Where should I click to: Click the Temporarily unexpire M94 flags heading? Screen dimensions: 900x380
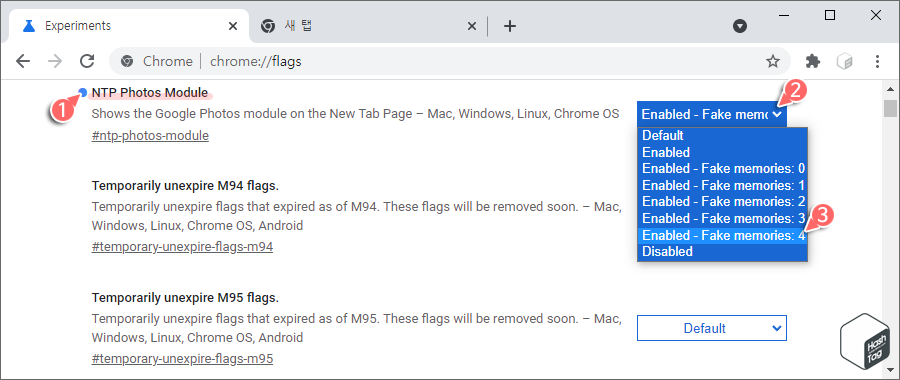point(185,186)
